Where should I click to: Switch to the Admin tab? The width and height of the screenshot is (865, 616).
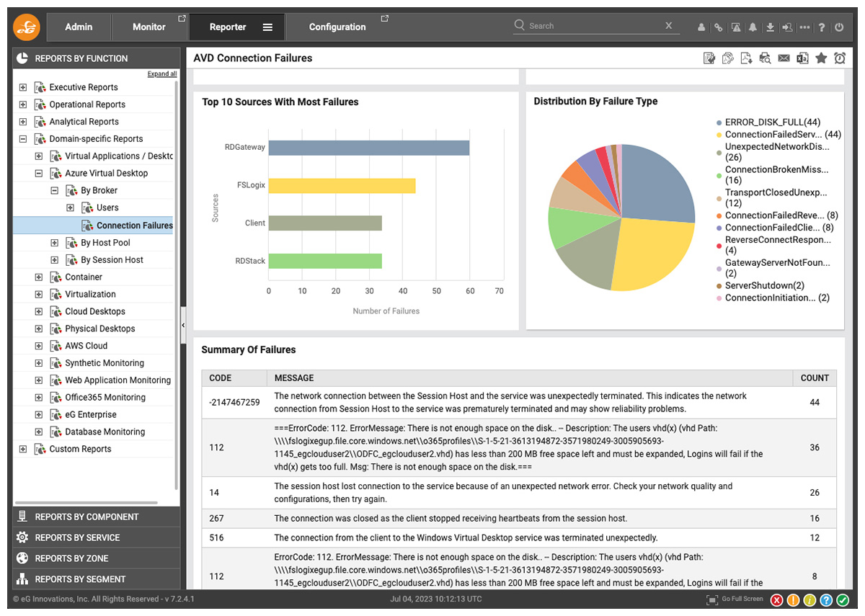click(x=79, y=27)
